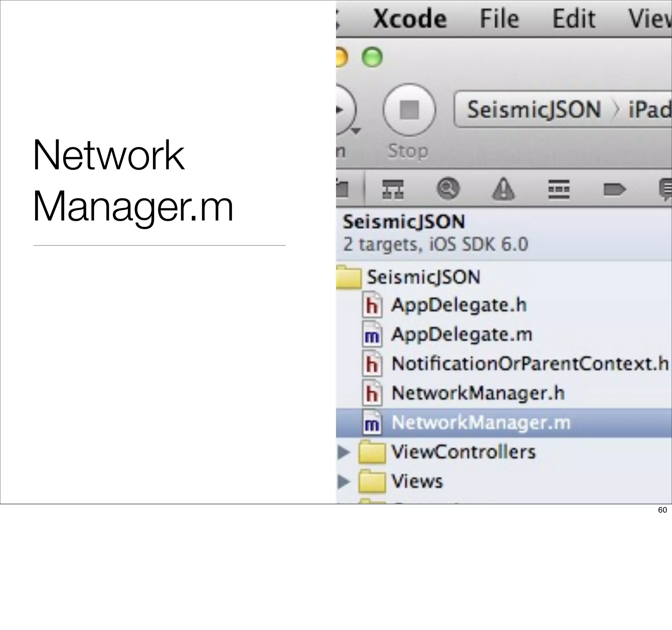Select the SeismicJSON project with 2 targets
The width and height of the screenshot is (672, 630).
point(504,233)
